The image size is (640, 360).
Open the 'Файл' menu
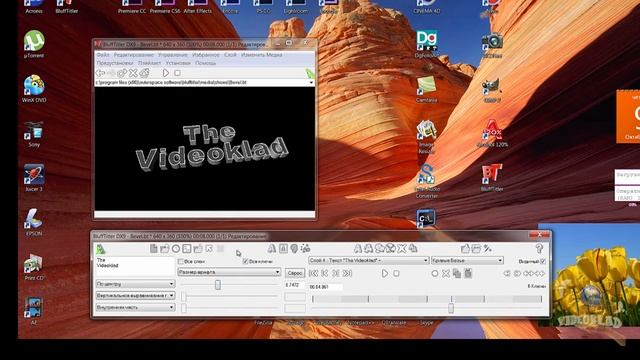tap(103, 55)
